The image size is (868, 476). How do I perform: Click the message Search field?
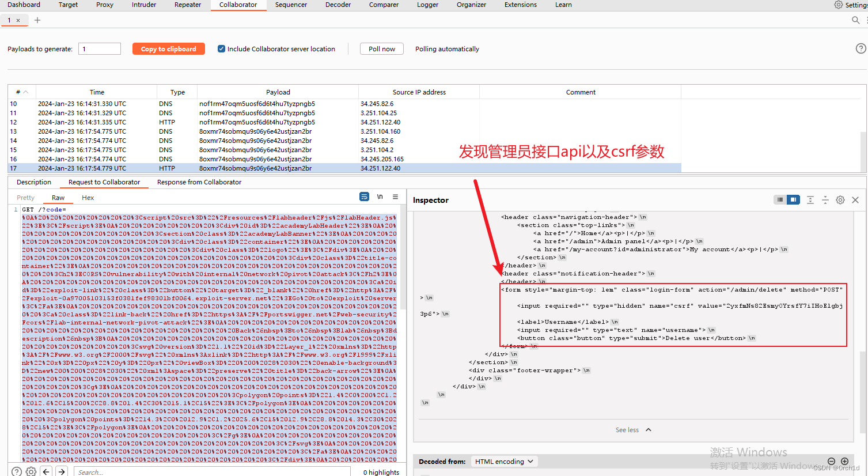(x=212, y=472)
